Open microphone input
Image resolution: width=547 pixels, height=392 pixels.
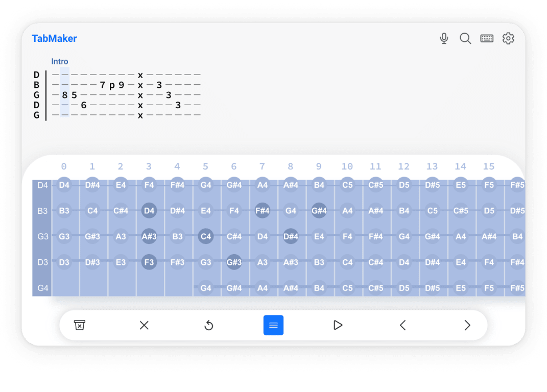point(444,38)
